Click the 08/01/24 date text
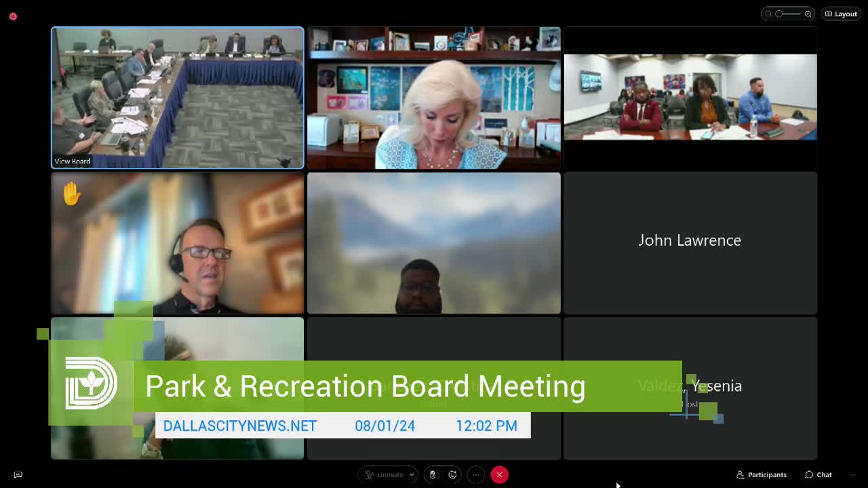The height and width of the screenshot is (488, 868). (384, 426)
